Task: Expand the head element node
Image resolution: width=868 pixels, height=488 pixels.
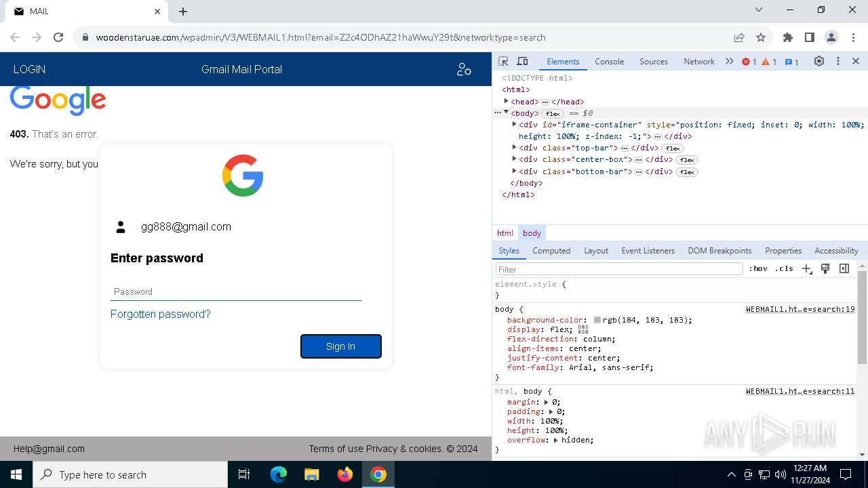Action: 506,101
